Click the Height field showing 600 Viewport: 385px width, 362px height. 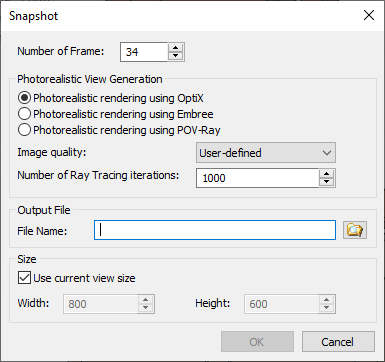tap(281, 304)
